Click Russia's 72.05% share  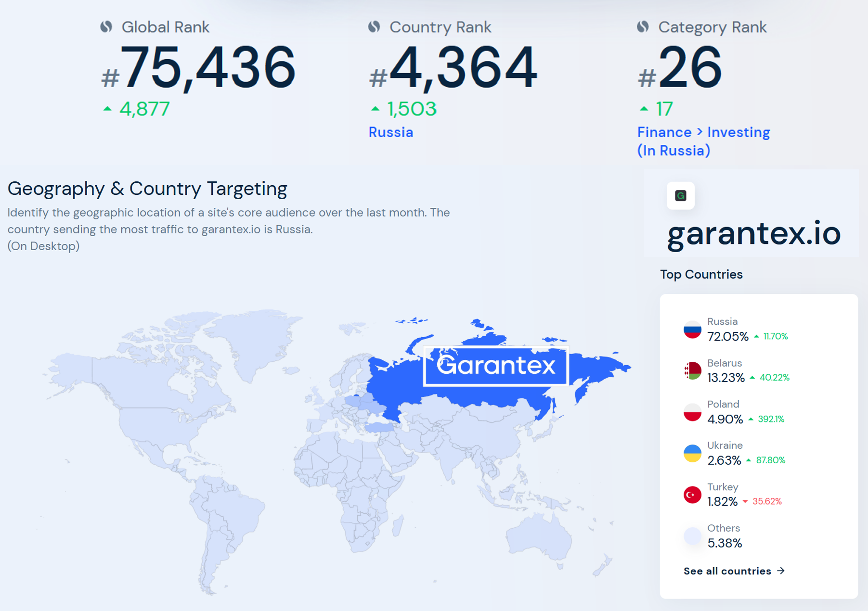[x=728, y=336]
